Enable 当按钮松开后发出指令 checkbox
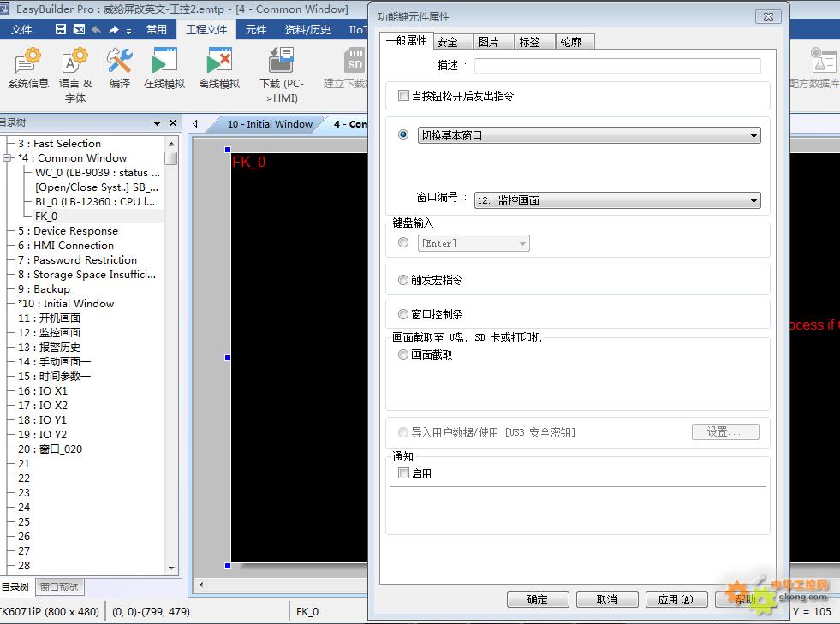840x624 pixels. [404, 96]
